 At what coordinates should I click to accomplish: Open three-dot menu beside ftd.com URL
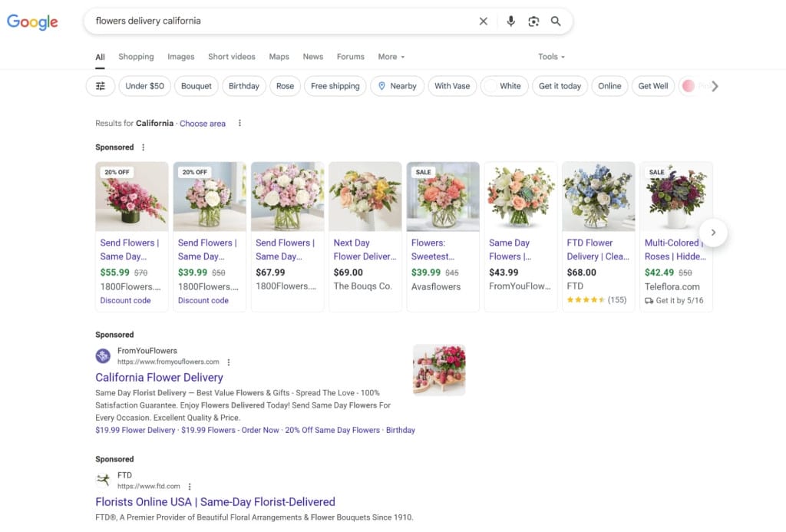190,487
